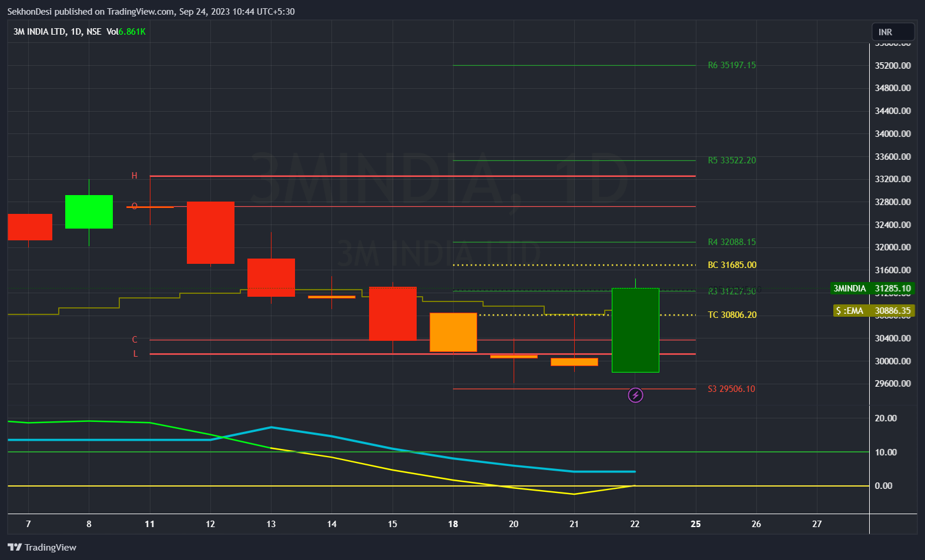Click the 32000.00 price axis value
This screenshot has height=560, width=925.
click(893, 247)
